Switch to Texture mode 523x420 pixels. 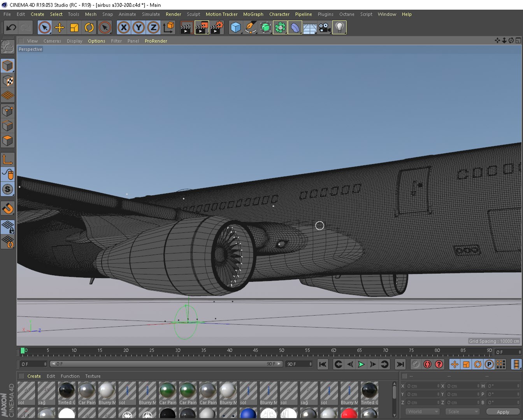(8, 80)
